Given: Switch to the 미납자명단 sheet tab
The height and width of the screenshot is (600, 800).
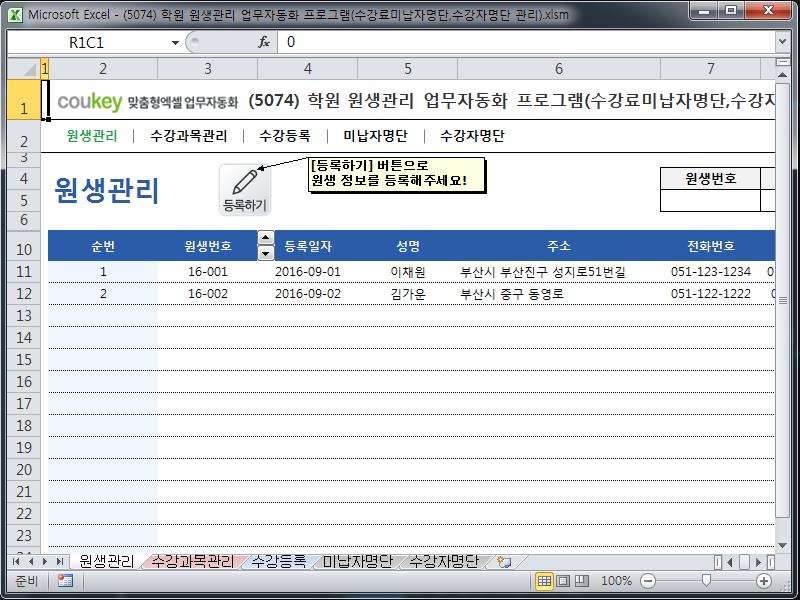Looking at the screenshot, I should [358, 561].
